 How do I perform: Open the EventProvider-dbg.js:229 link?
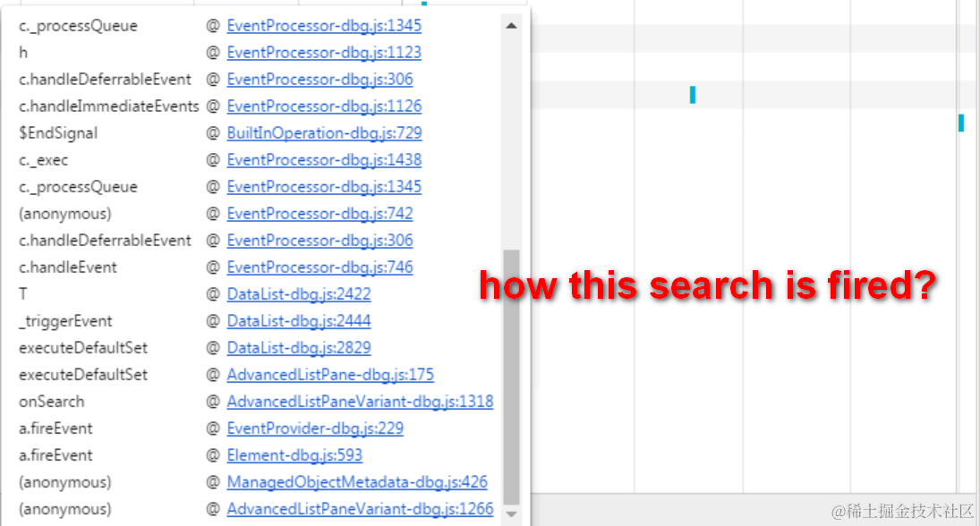315,428
